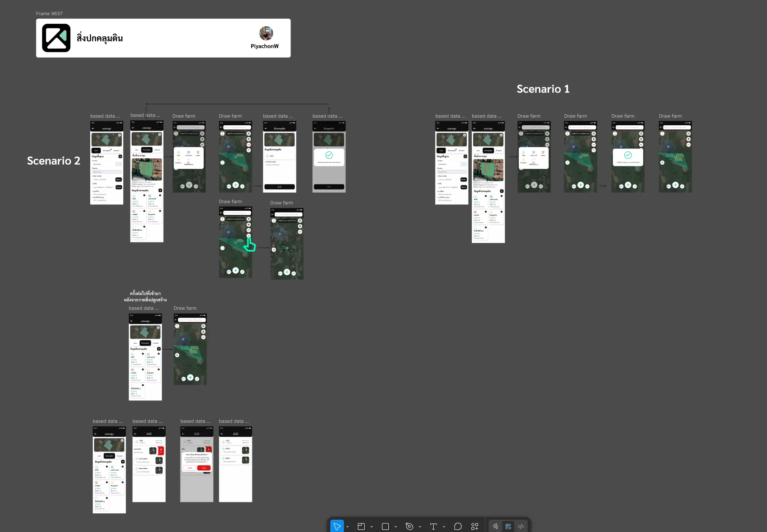
Task: Select the green hand cursor icon
Action: pos(249,245)
